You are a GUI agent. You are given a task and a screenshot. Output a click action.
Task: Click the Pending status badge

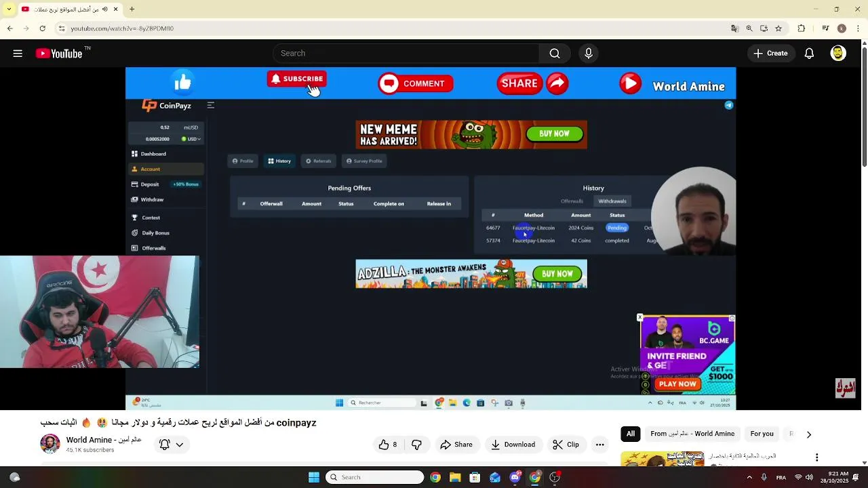(x=617, y=228)
